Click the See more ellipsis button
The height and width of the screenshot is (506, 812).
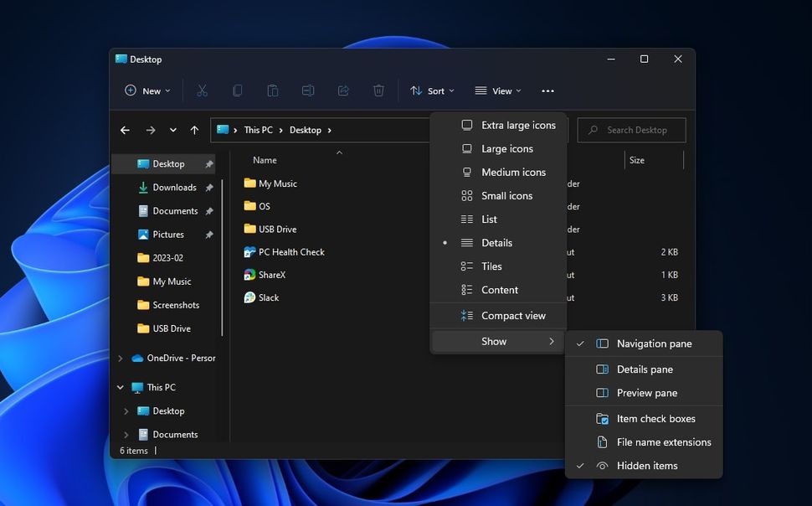[x=548, y=90]
